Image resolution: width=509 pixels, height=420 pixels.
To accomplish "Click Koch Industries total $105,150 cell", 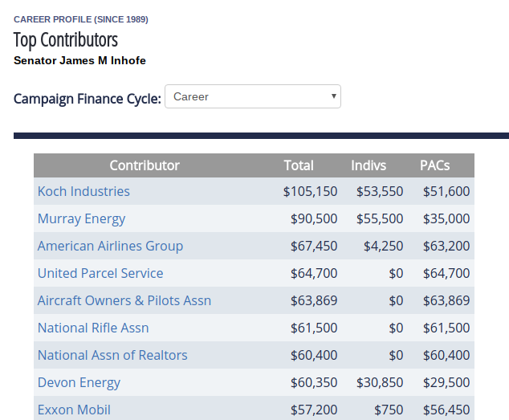I will click(x=311, y=191).
